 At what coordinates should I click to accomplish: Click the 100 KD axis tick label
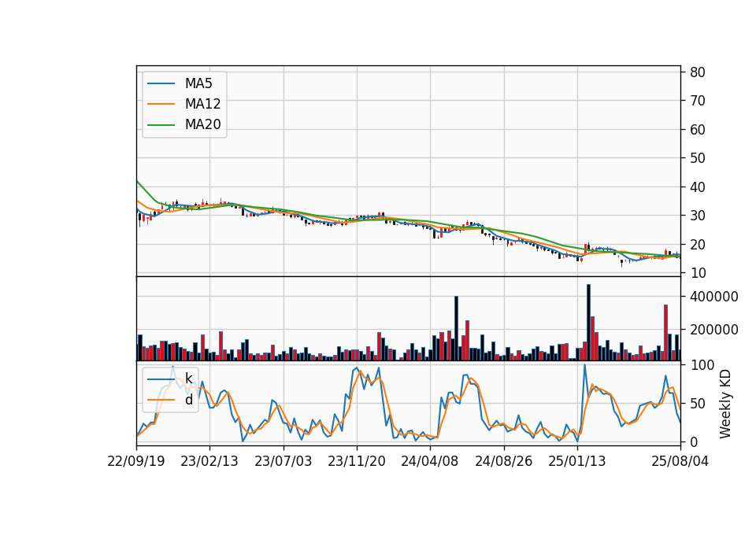click(x=702, y=364)
